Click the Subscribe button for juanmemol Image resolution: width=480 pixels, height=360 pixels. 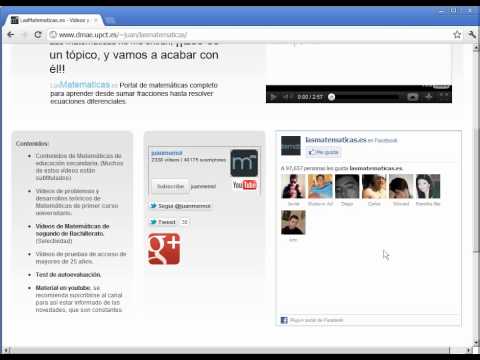click(x=170, y=186)
